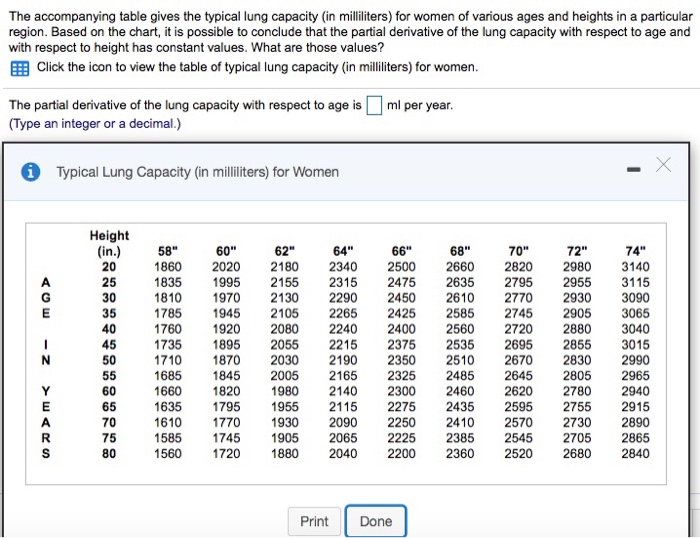Click the cell value 1735
700x538 pixels.
tap(168, 345)
